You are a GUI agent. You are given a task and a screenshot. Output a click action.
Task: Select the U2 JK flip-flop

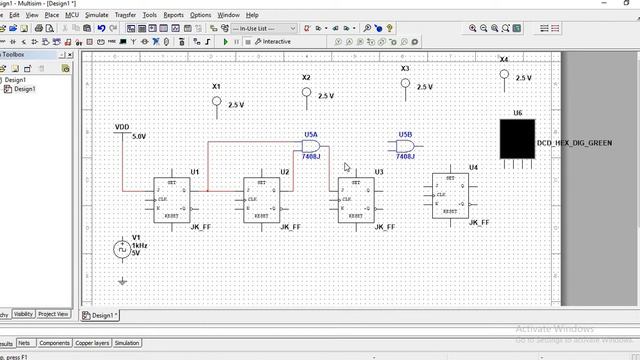click(262, 200)
